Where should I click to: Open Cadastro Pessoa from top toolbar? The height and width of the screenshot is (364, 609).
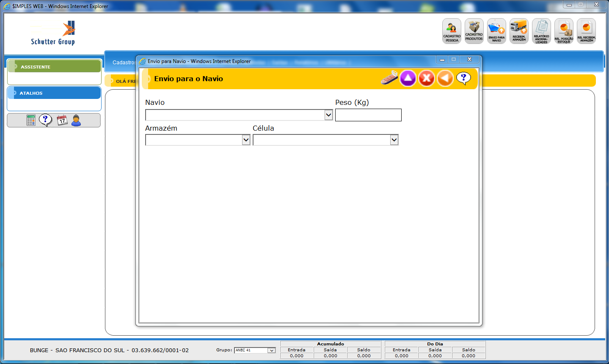click(452, 31)
